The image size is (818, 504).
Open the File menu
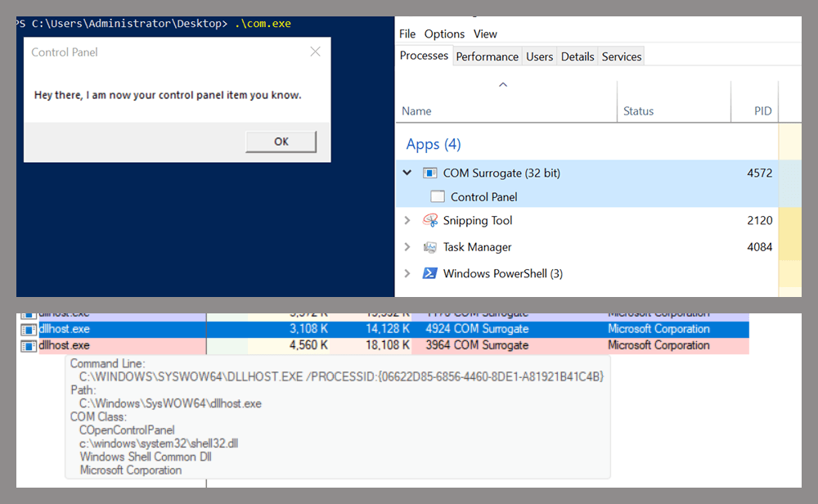(x=407, y=34)
